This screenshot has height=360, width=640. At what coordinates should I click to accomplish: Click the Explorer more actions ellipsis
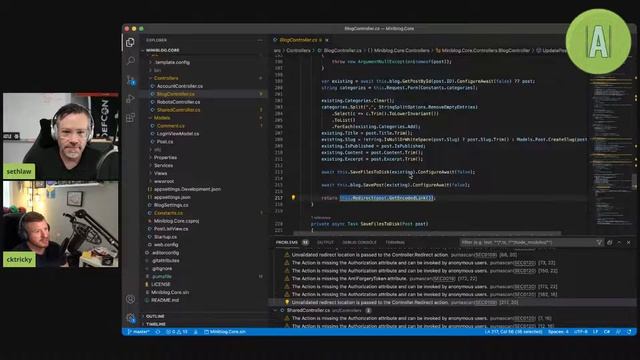(x=260, y=40)
